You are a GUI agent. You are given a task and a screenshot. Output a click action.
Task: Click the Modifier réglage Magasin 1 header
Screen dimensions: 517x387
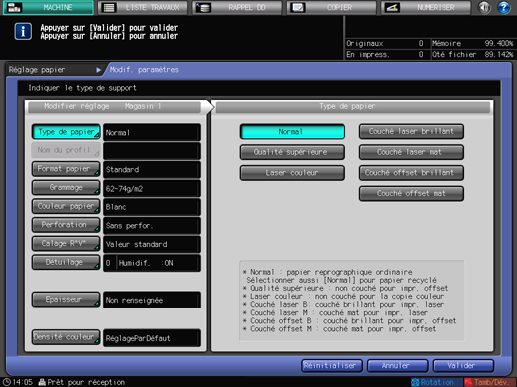(115, 107)
